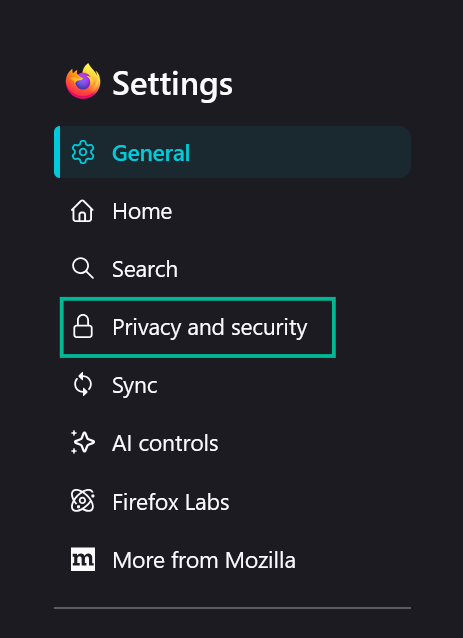Click the Mozilla 'm' logo icon
463x638 pixels.
(83, 559)
